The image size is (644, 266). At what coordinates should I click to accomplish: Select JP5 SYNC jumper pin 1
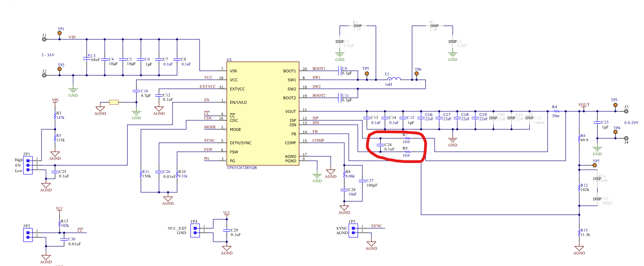pos(353,228)
